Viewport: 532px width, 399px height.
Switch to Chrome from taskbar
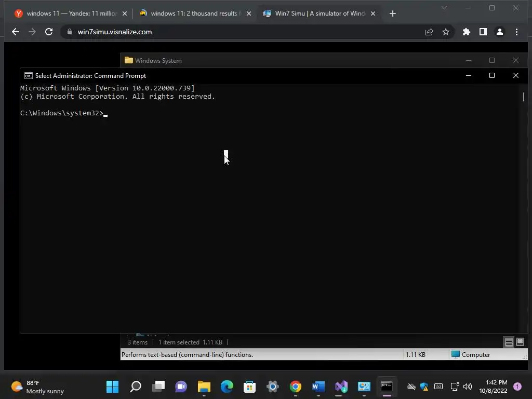pos(296,387)
